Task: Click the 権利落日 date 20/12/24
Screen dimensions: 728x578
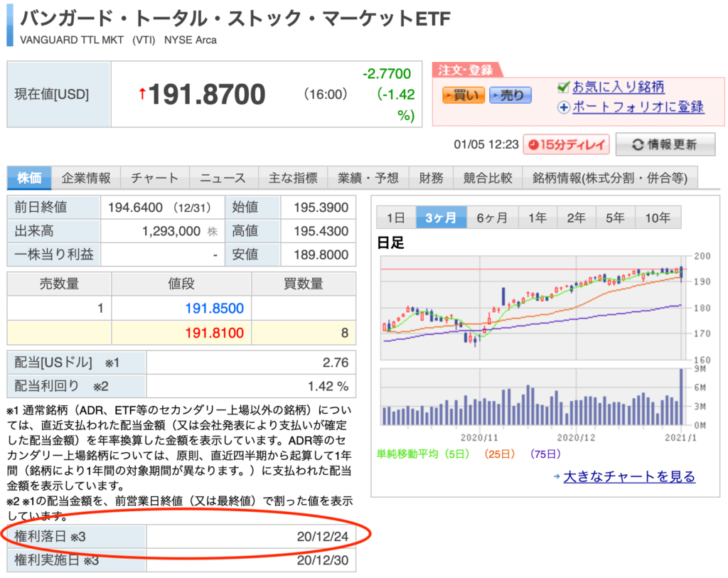Action: [x=323, y=537]
